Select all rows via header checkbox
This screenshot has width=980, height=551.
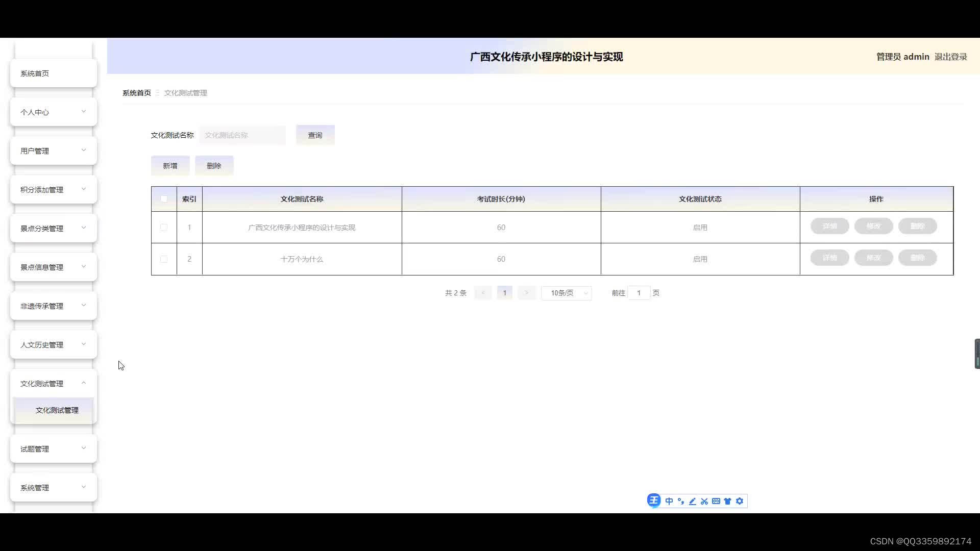[x=164, y=199]
